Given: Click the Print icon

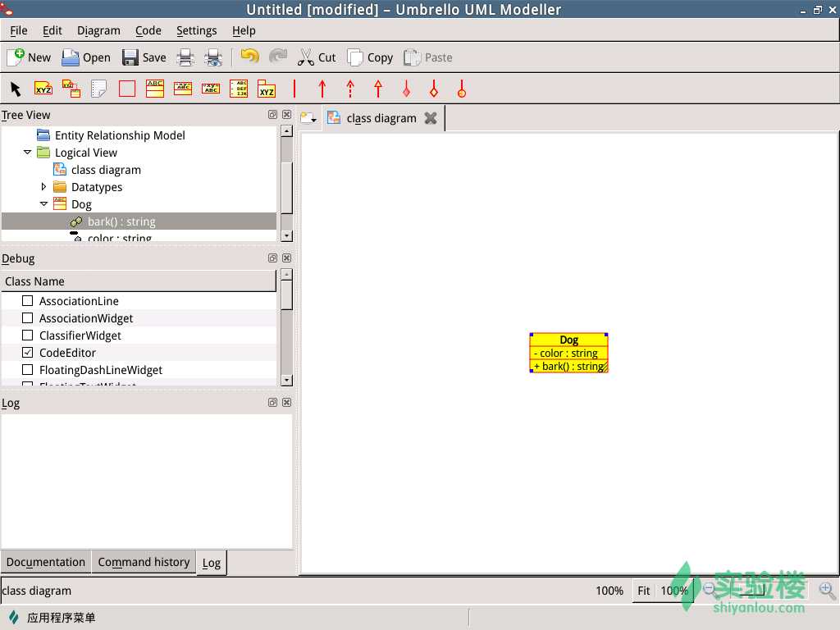Looking at the screenshot, I should pyautogui.click(x=185, y=57).
